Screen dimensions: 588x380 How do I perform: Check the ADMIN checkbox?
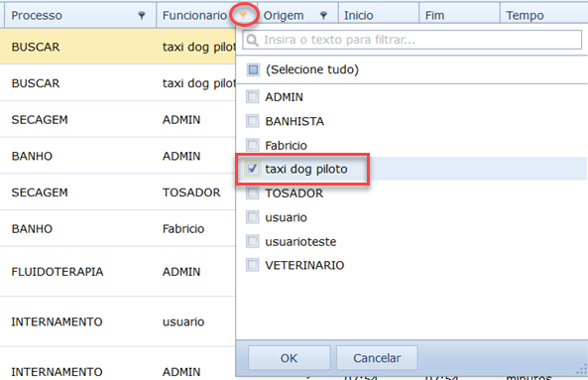pyautogui.click(x=253, y=97)
